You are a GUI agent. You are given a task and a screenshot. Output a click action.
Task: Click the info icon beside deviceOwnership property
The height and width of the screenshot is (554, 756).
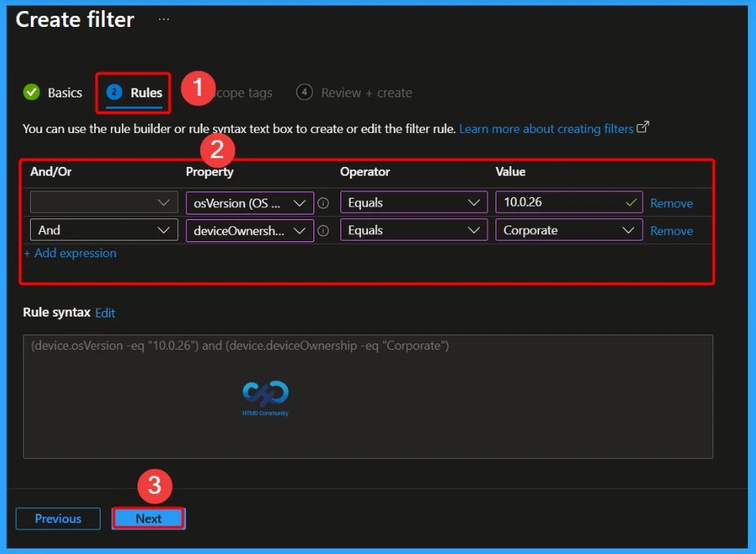tap(324, 230)
